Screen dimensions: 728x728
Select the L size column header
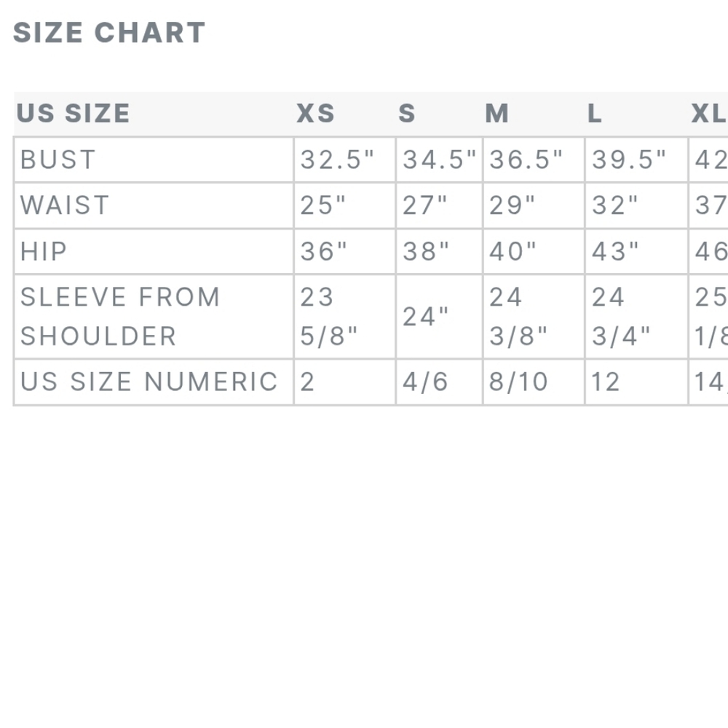point(595,114)
